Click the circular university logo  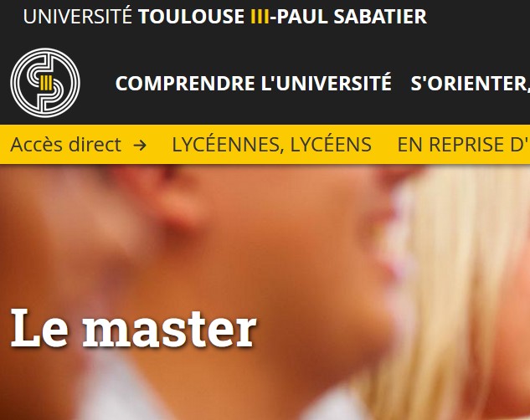tap(45, 83)
